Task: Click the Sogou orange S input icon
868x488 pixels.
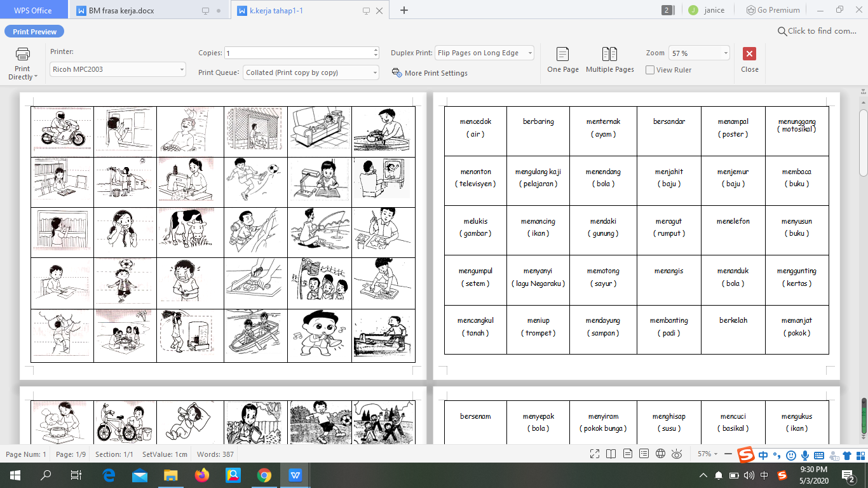Action: [746, 455]
